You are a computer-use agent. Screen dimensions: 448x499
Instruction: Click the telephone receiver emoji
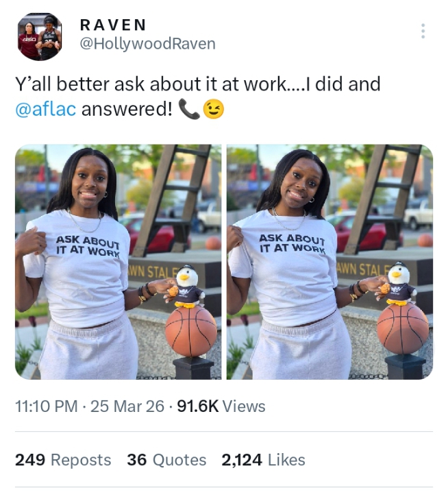point(189,109)
